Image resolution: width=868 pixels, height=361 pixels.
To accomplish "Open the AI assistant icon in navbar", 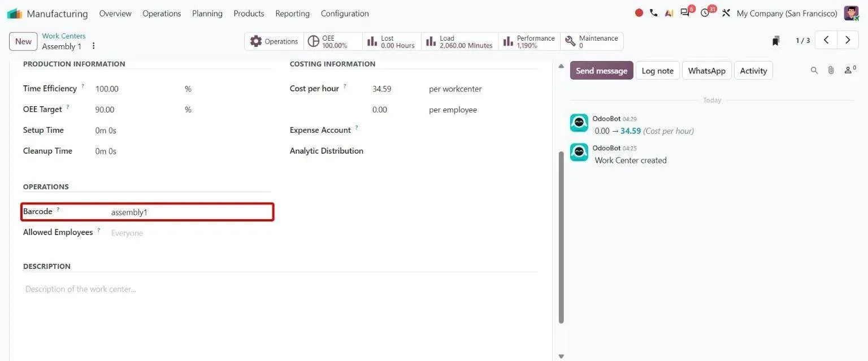I will (x=669, y=13).
